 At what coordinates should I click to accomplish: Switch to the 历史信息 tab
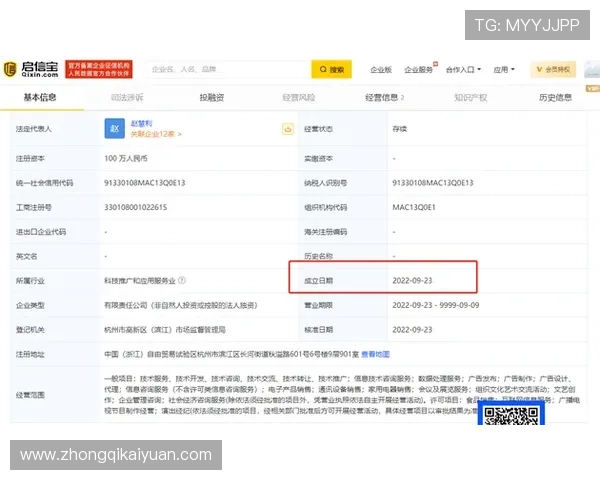pos(555,98)
